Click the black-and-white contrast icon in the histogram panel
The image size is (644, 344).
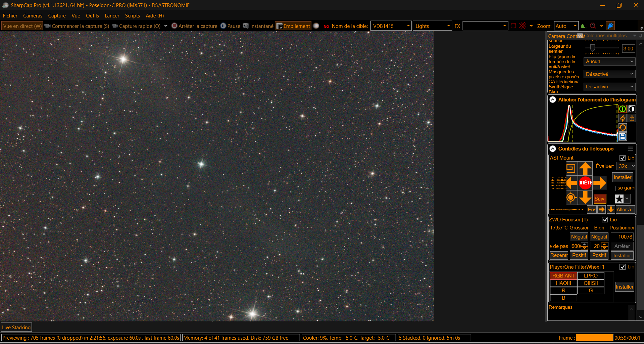pos(632,109)
